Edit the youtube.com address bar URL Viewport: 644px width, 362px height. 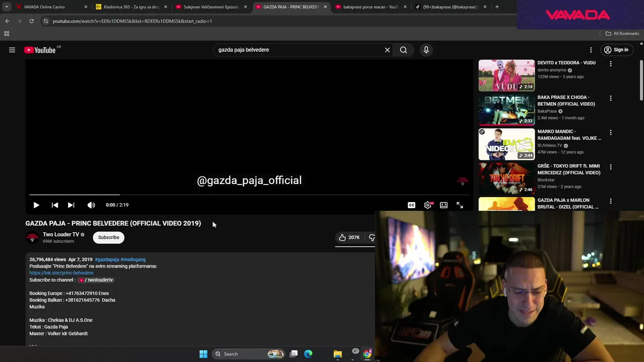pyautogui.click(x=132, y=21)
